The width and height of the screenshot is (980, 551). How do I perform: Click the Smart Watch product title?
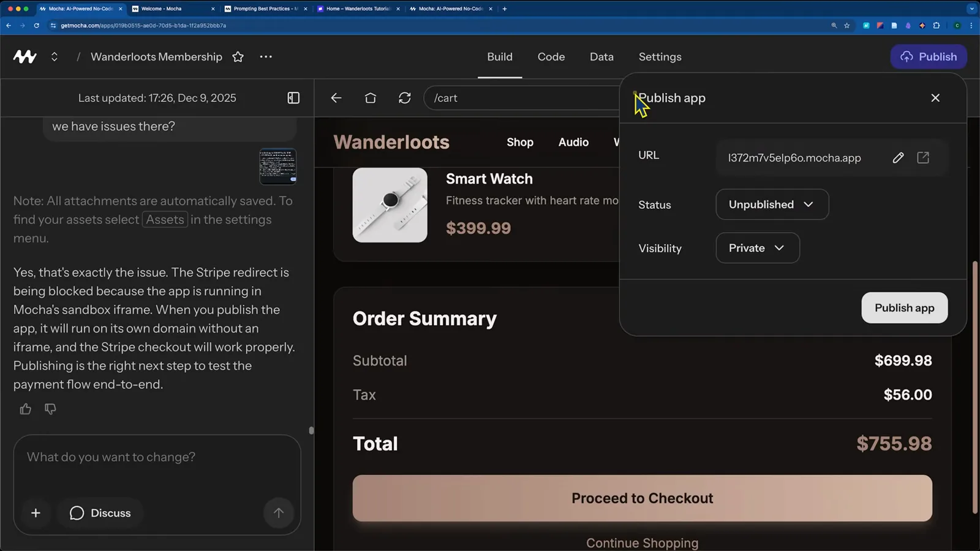coord(489,179)
